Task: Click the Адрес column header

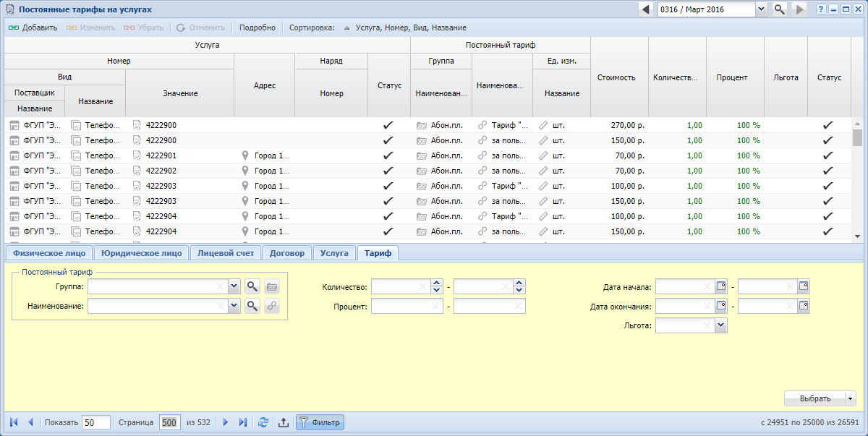Action: coord(265,85)
